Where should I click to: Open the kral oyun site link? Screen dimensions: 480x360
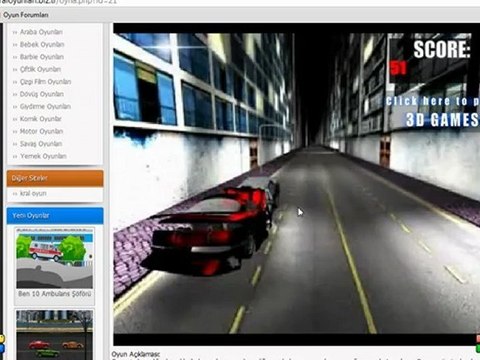pyautogui.click(x=33, y=193)
